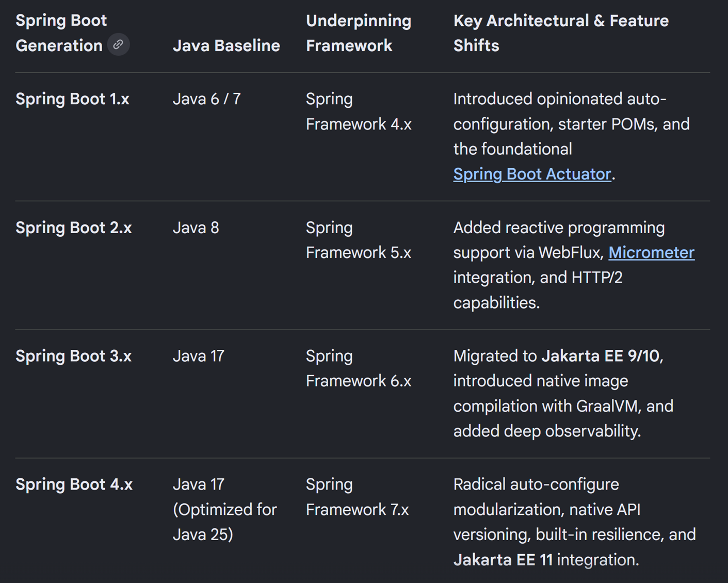Click the 'Spring Framework 5.x' cell
728x583 pixels.
359,240
